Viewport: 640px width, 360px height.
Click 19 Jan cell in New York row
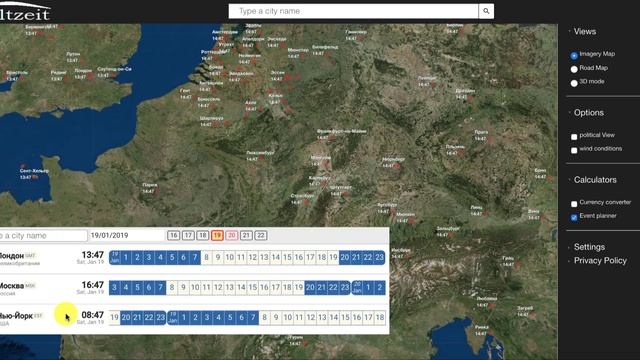click(x=173, y=317)
